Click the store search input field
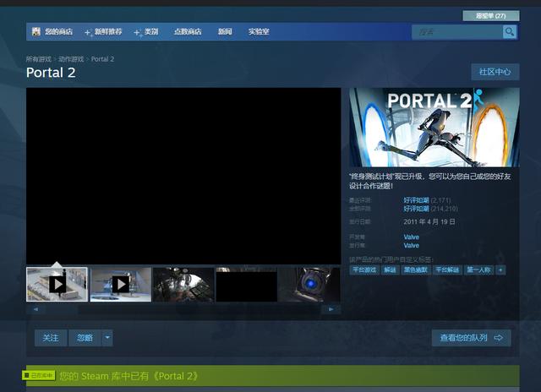The height and width of the screenshot is (392, 541). (x=456, y=32)
